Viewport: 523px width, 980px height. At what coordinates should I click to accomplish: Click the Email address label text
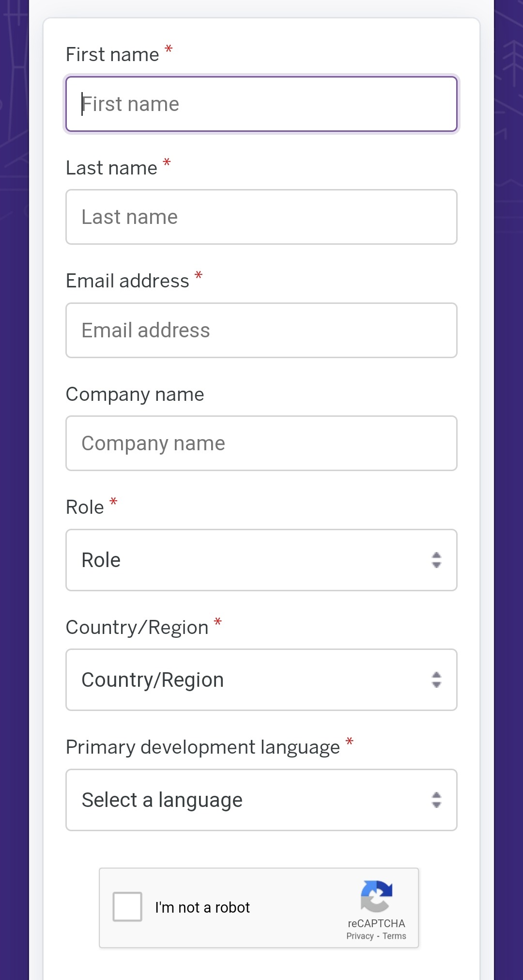click(127, 281)
